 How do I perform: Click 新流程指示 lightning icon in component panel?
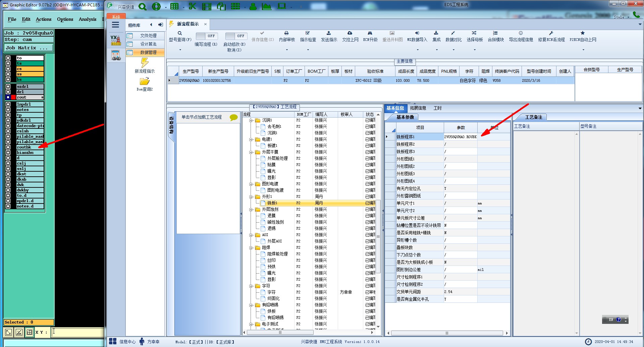(x=145, y=63)
